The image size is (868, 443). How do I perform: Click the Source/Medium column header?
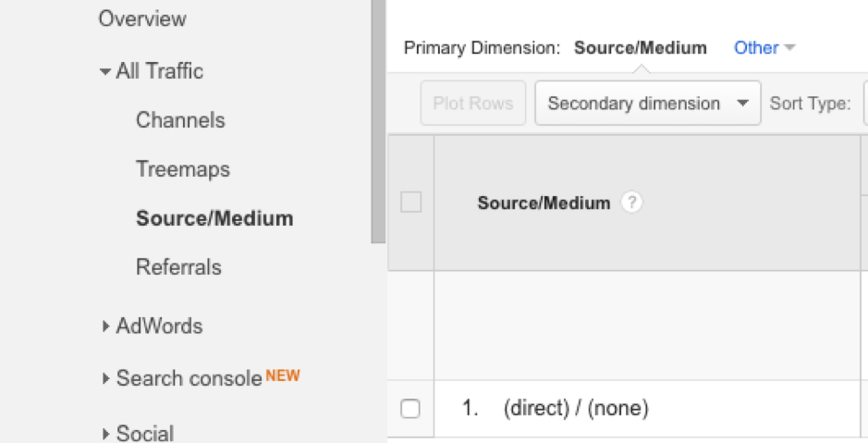coord(544,203)
